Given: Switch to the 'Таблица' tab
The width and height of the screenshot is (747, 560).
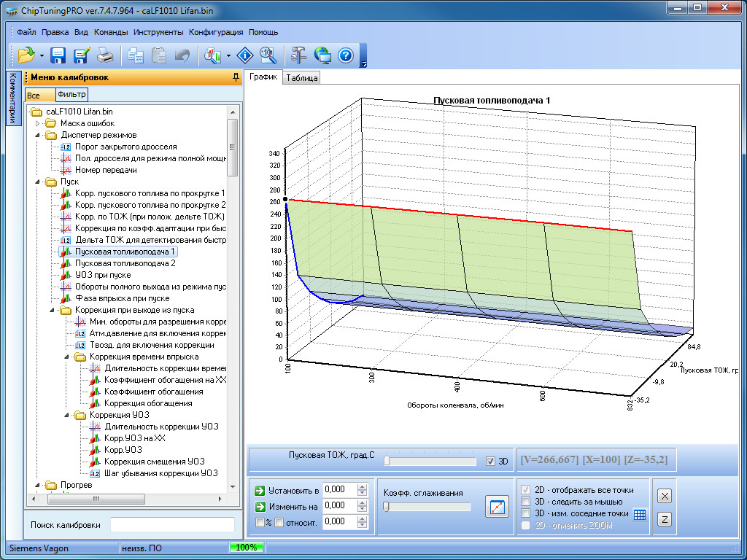Looking at the screenshot, I should coord(302,78).
